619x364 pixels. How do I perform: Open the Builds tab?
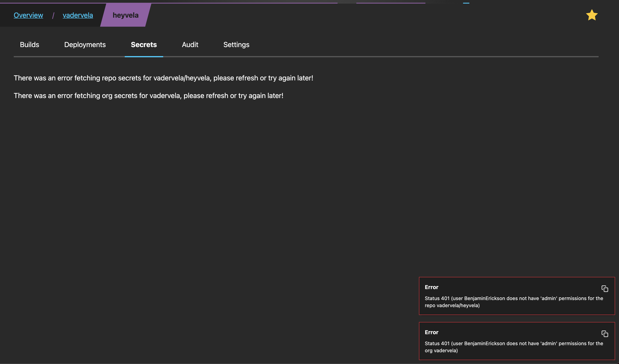click(x=29, y=45)
